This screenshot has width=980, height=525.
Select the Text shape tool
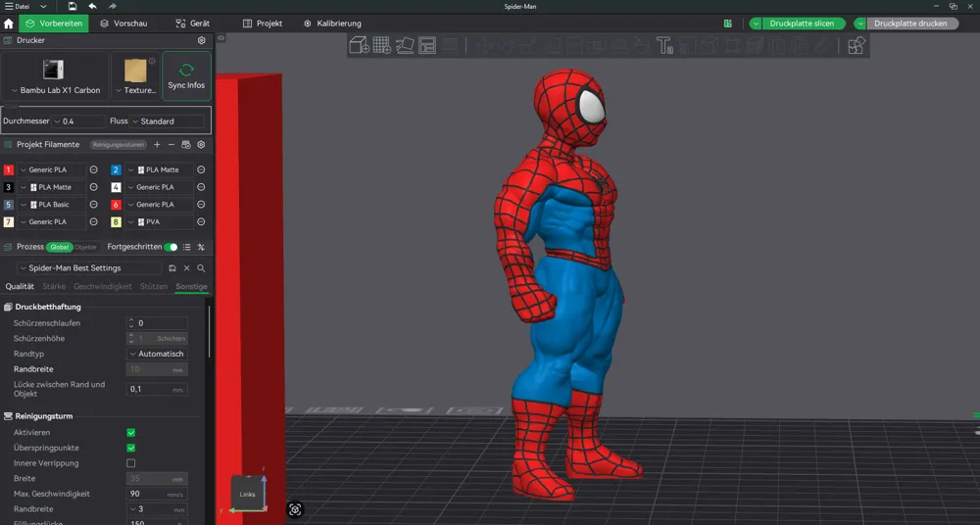[x=664, y=46]
